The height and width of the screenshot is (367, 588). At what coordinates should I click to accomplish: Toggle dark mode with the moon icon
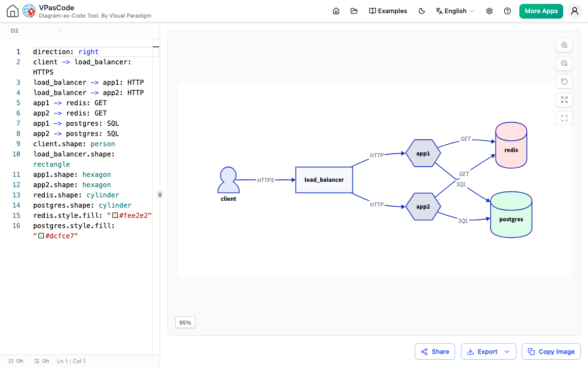(422, 11)
